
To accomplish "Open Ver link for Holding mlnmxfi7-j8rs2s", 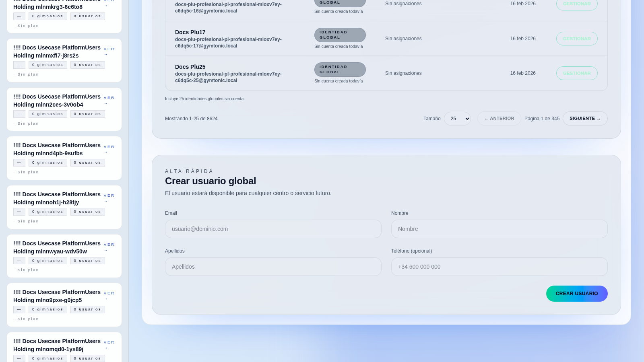I will pyautogui.click(x=109, y=51).
